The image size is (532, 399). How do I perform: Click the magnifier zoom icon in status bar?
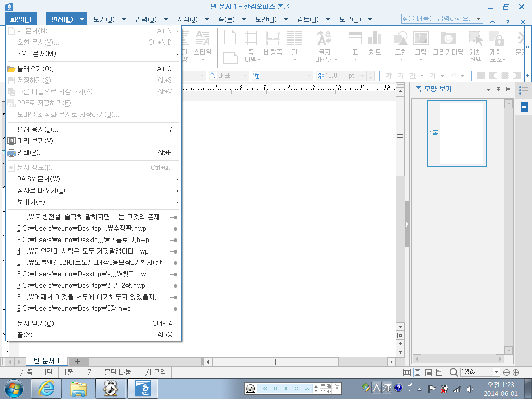pos(454,373)
